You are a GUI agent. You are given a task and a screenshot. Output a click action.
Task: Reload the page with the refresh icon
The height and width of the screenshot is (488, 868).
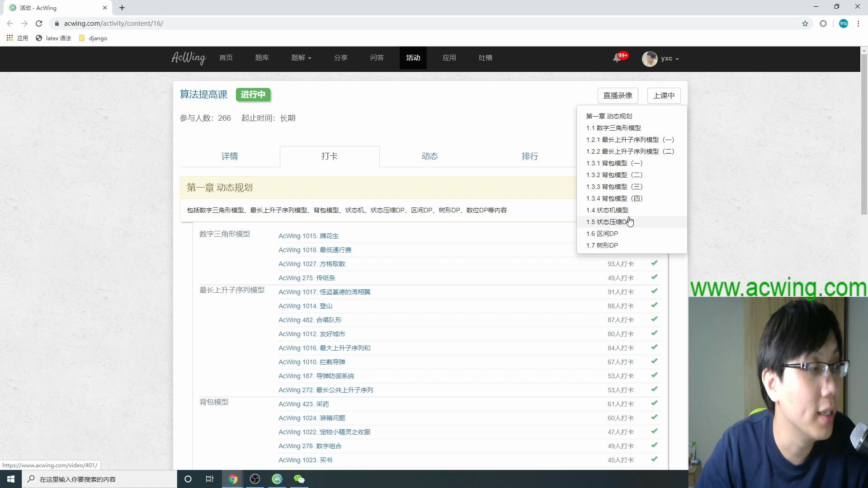[39, 23]
